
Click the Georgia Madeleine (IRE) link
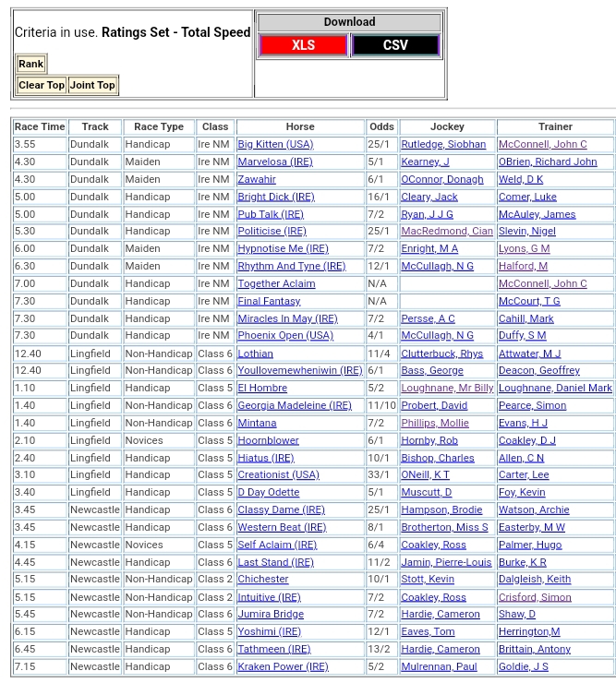295,406
